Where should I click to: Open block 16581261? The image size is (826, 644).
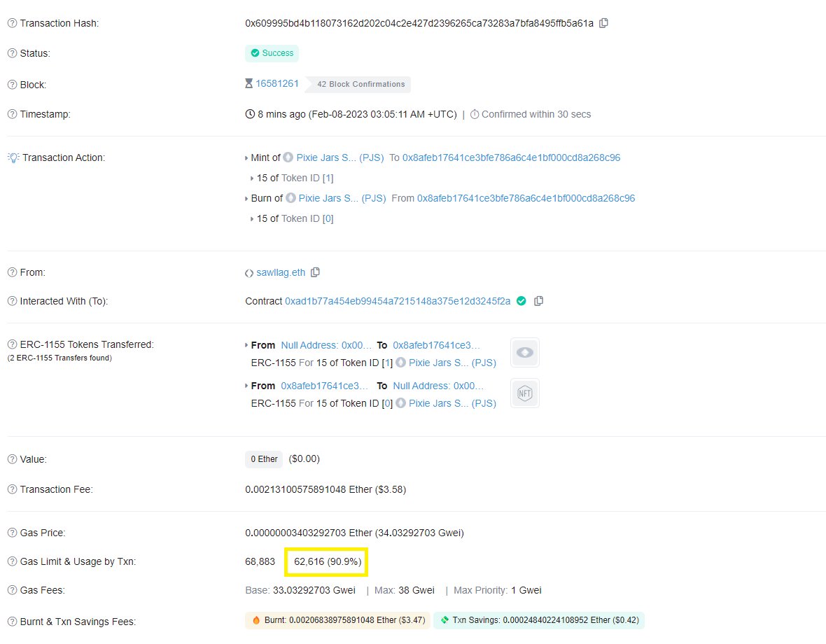coord(277,84)
